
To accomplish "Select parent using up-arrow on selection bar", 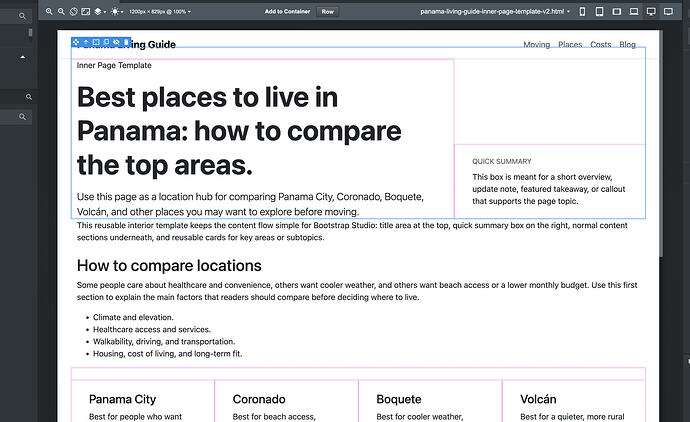I will [86, 42].
